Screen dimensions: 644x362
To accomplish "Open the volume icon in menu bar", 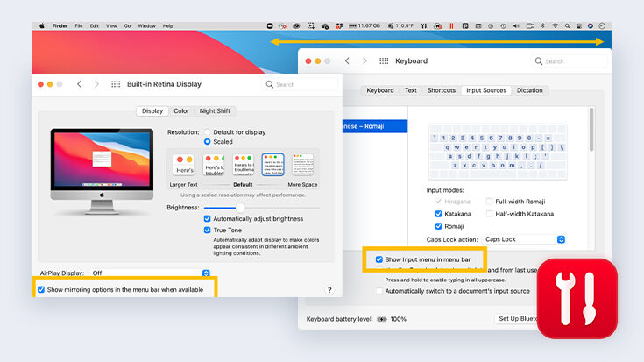I will click(516, 26).
